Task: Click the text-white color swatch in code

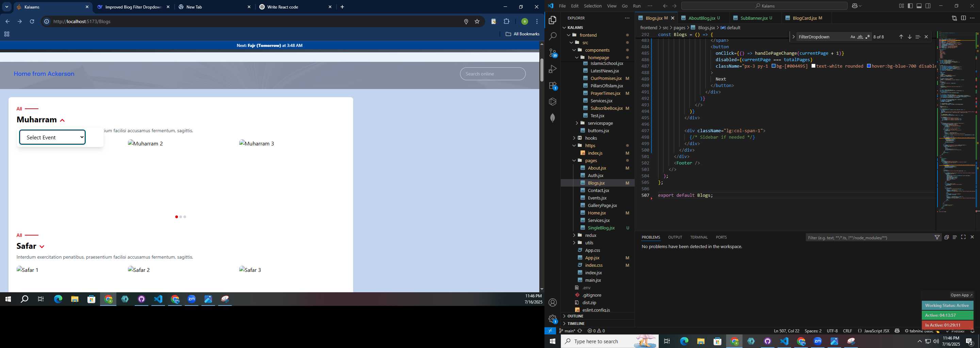Action: (813, 66)
